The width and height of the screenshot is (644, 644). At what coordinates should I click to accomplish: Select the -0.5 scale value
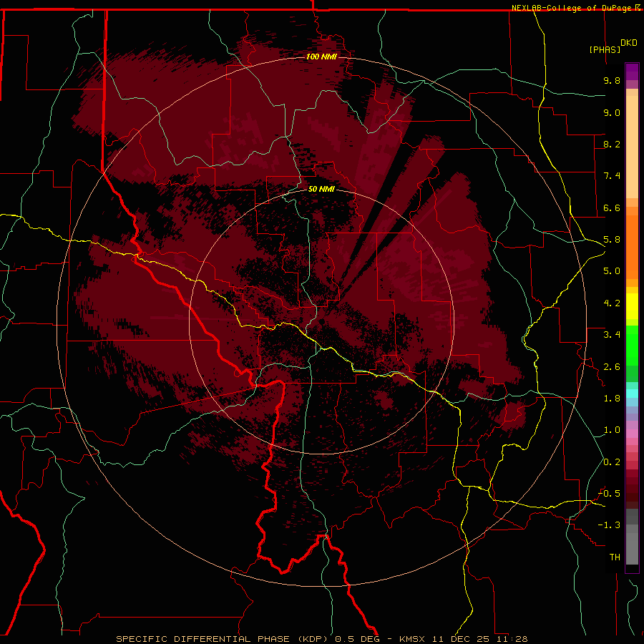(609, 494)
